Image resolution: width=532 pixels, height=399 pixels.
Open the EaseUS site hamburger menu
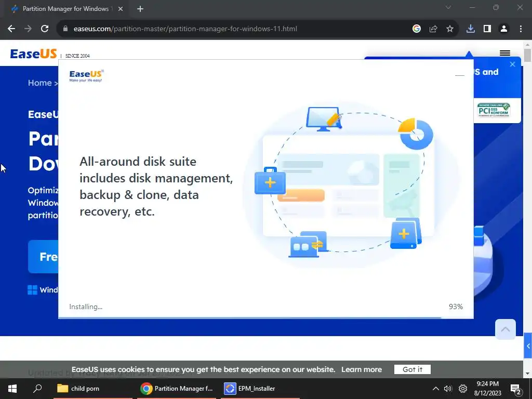[x=505, y=52]
